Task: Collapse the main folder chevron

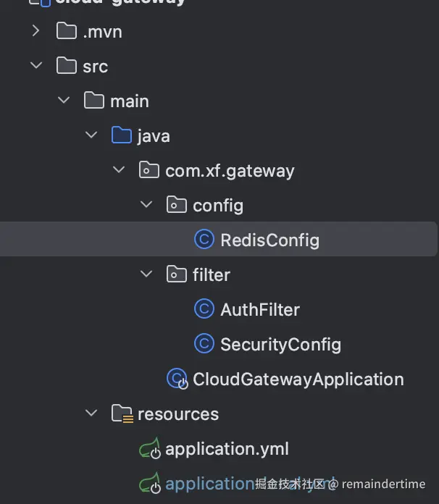Action: [x=64, y=101]
